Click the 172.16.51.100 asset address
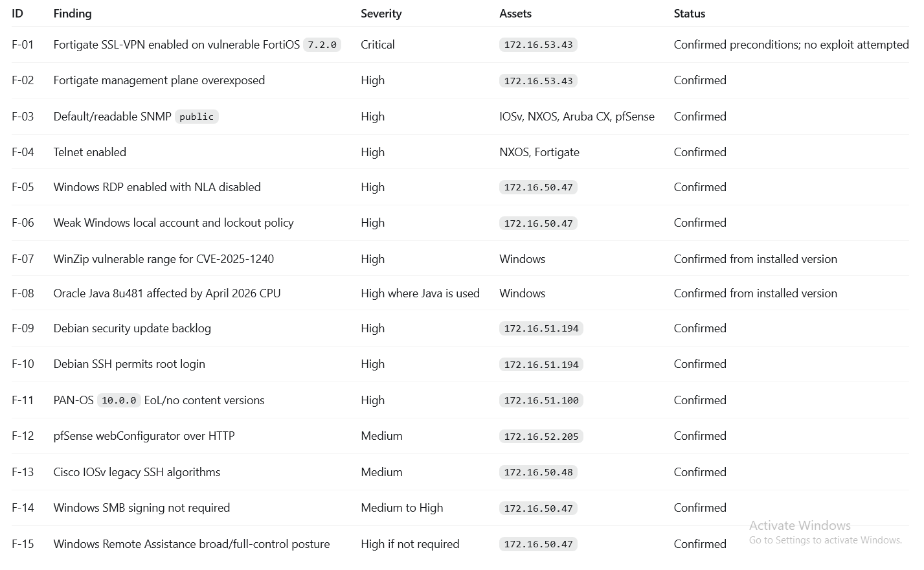The height and width of the screenshot is (570, 924). click(x=541, y=400)
